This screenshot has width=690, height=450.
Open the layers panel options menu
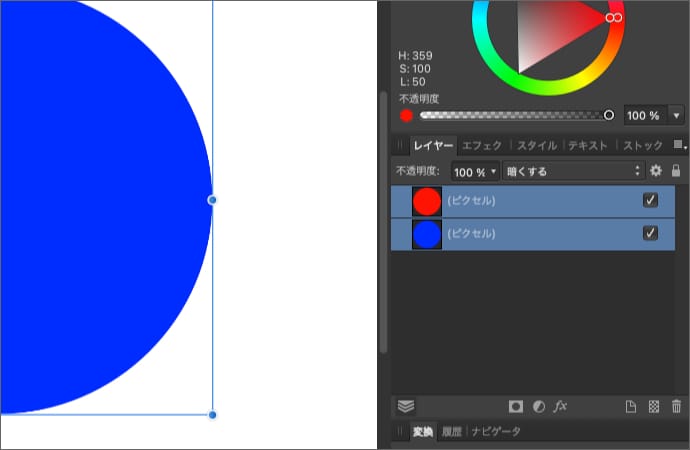(x=679, y=145)
